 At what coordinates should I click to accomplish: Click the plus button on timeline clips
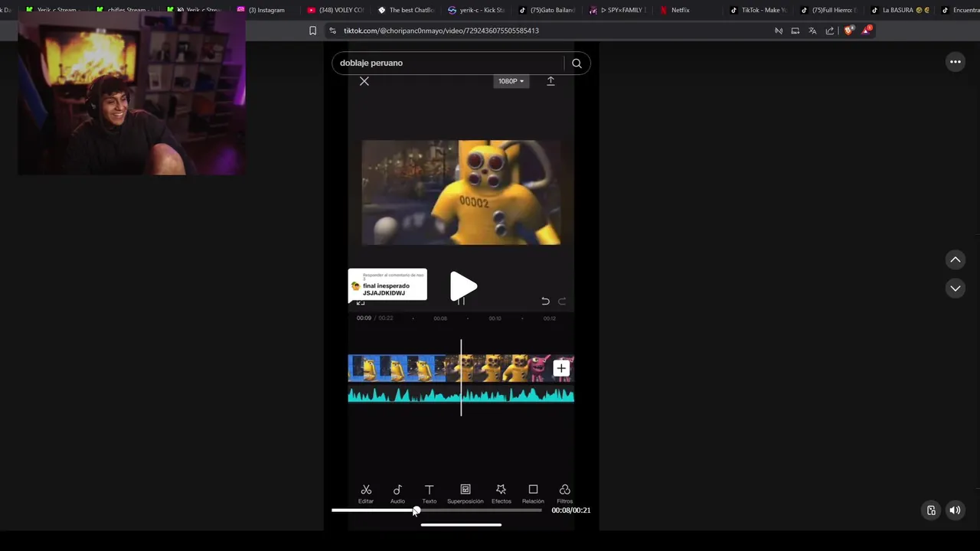coord(561,368)
